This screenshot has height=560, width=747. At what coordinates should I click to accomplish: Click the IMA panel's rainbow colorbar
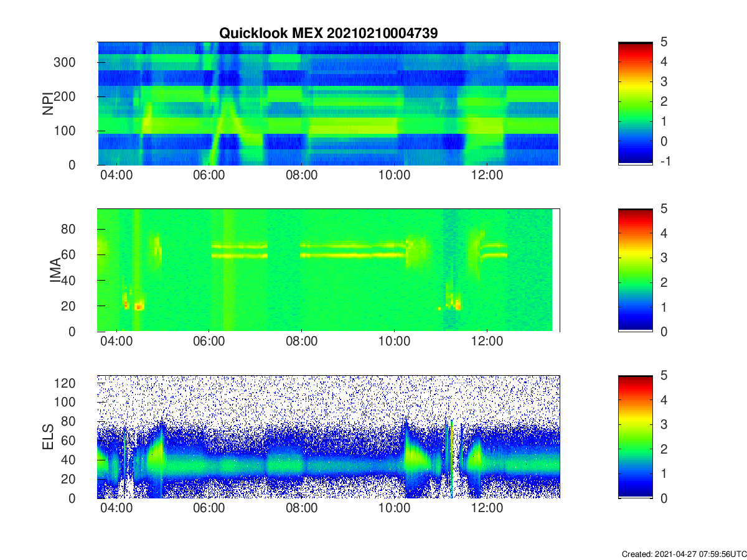coord(635,270)
